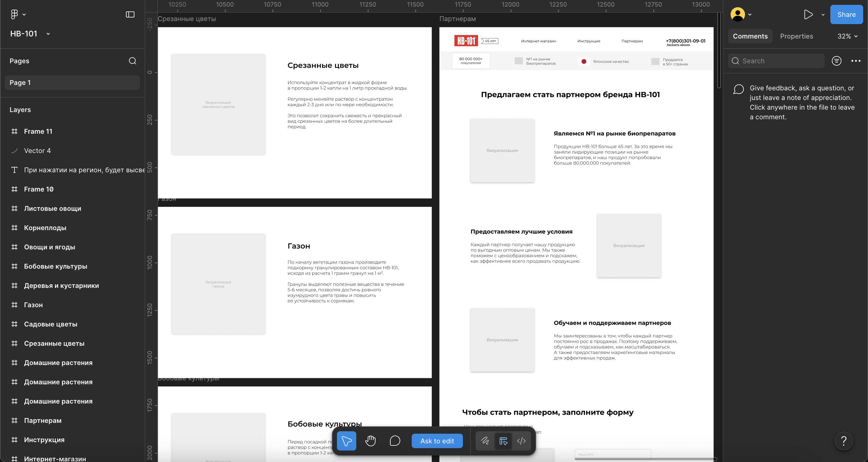Click the Ask to edit button
Viewport: 868px width, 462px height.
437,441
